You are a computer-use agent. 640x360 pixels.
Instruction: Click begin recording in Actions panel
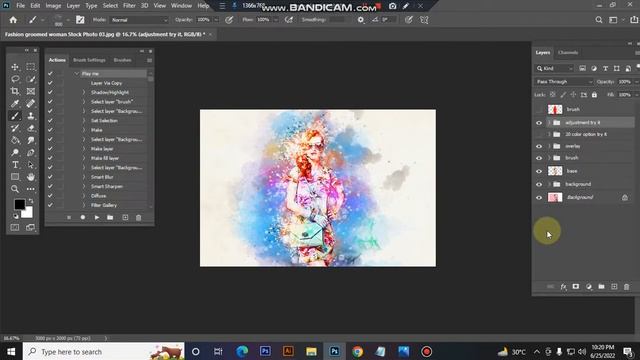tap(83, 218)
